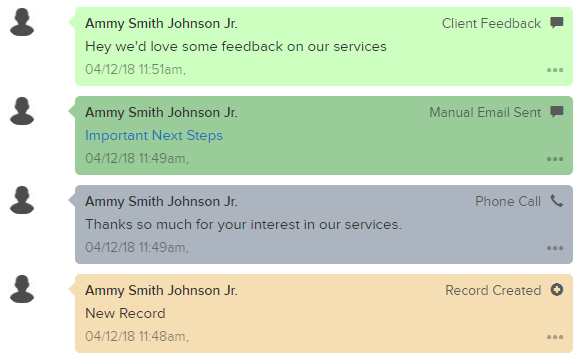Select the 'Hey we'd love some feedback' message
Image resolution: width=581 pixels, height=361 pixels.
(236, 47)
